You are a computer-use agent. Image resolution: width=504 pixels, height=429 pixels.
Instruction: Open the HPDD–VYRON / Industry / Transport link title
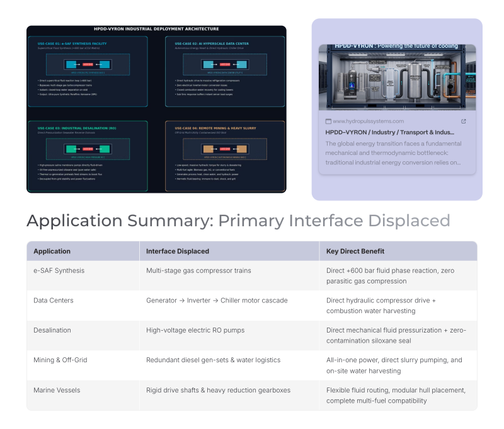pos(389,132)
